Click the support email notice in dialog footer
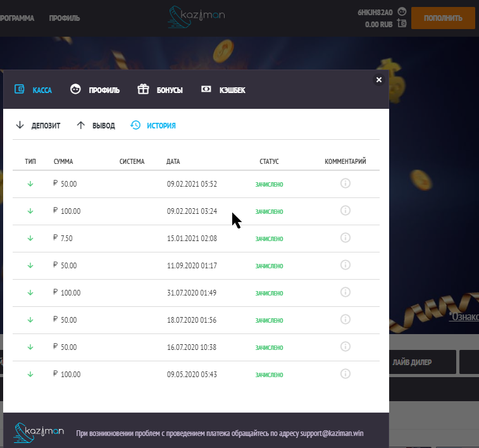This screenshot has height=448, width=479. coord(220,433)
